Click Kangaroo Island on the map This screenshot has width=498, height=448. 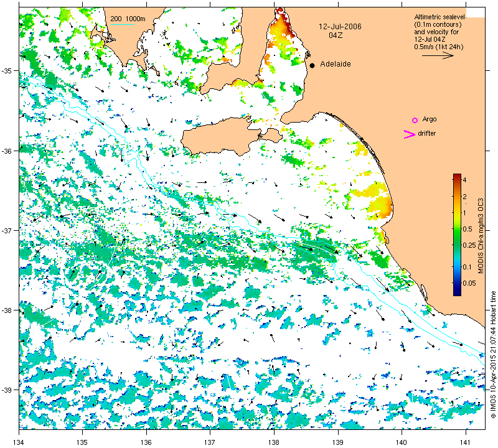coord(222,135)
